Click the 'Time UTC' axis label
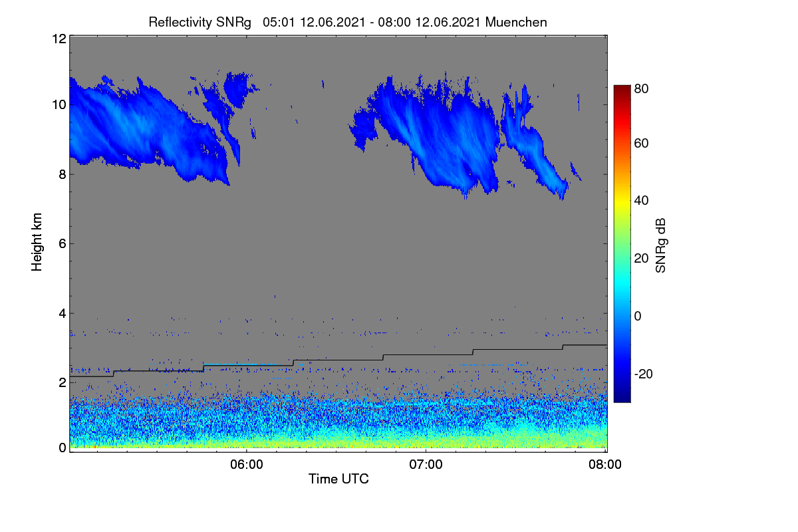Viewport: 798px width, 532px height. point(338,479)
